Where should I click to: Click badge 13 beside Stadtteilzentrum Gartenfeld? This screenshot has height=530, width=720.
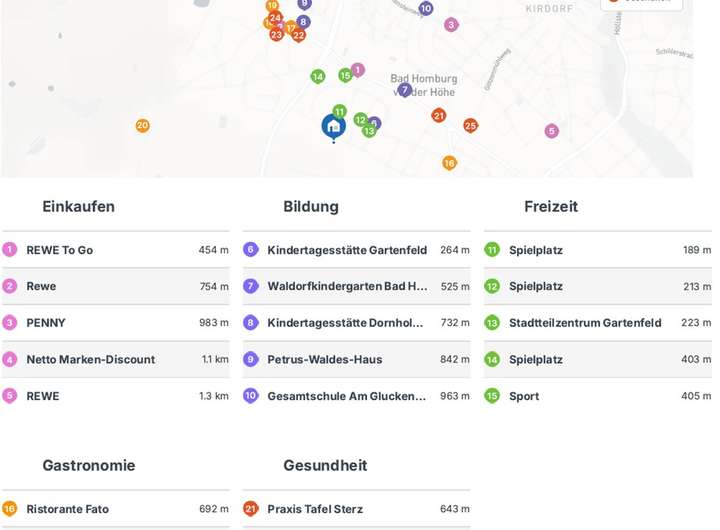click(492, 323)
